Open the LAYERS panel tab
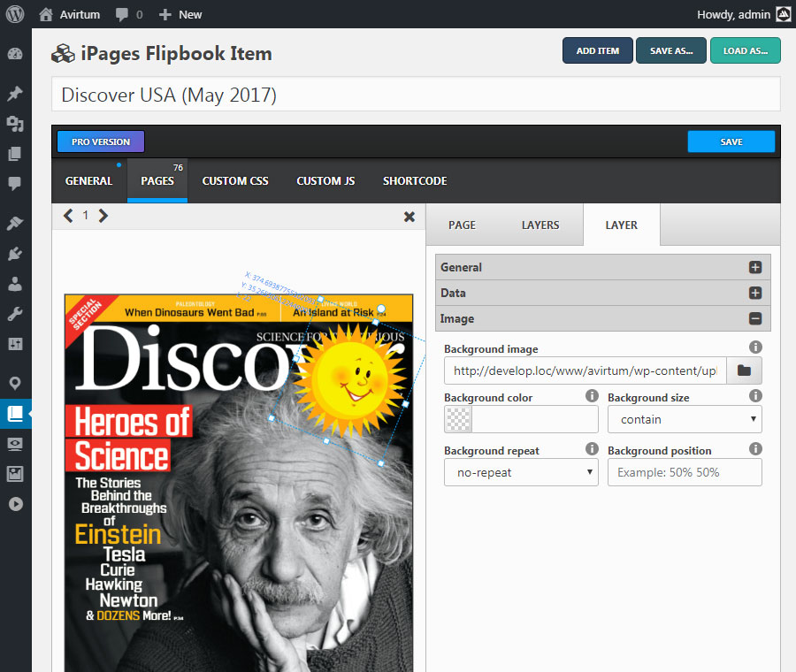This screenshot has height=672, width=796. point(540,225)
